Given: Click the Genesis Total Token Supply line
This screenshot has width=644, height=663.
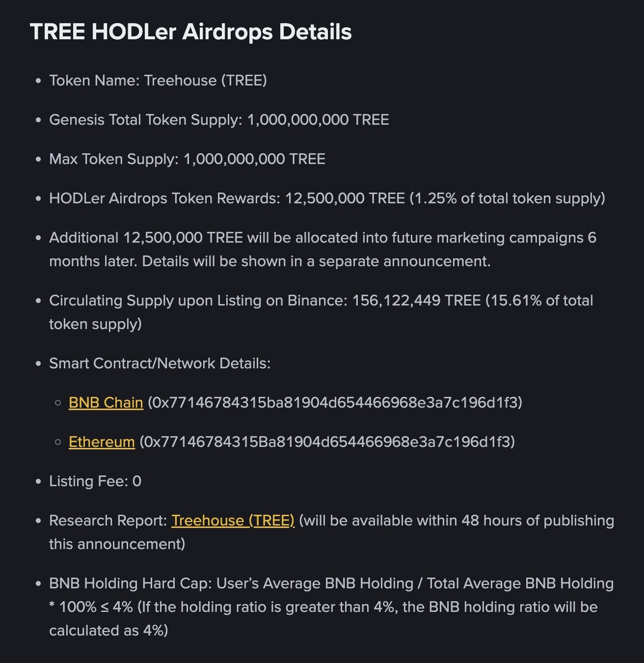Looking at the screenshot, I should [219, 120].
